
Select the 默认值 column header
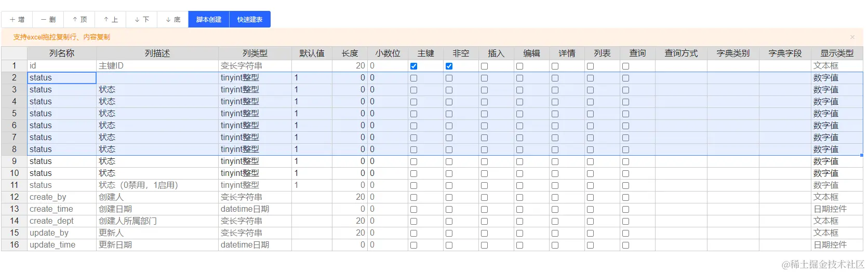[312, 53]
